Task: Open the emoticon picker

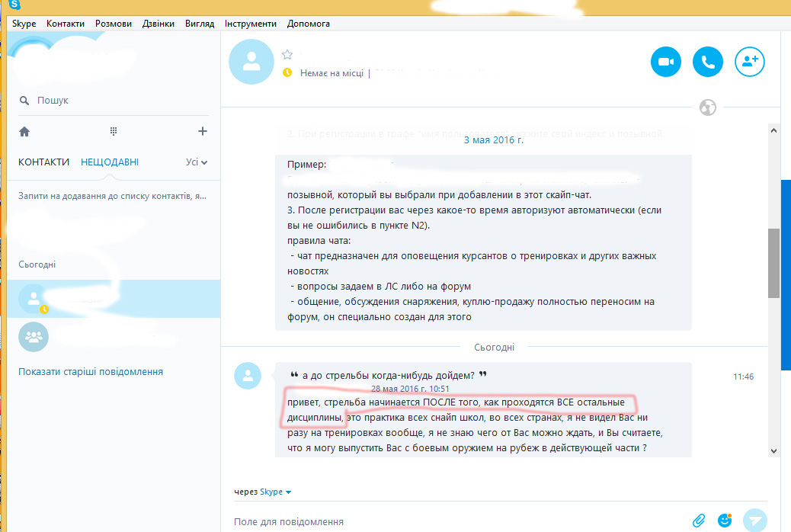Action: pyautogui.click(x=725, y=520)
